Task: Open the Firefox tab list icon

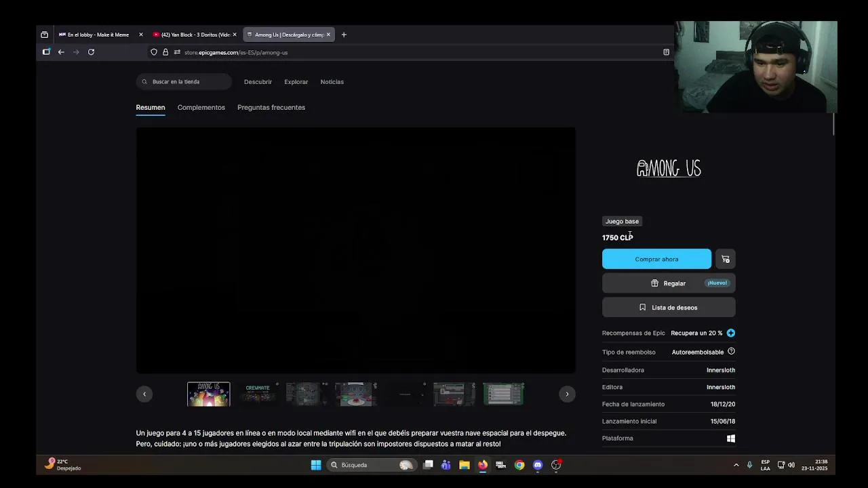Action: 45,35
